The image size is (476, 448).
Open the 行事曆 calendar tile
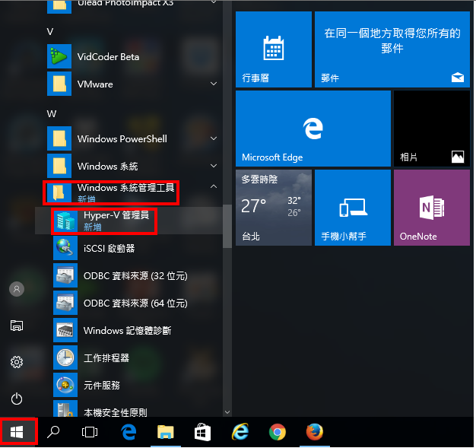coord(274,49)
